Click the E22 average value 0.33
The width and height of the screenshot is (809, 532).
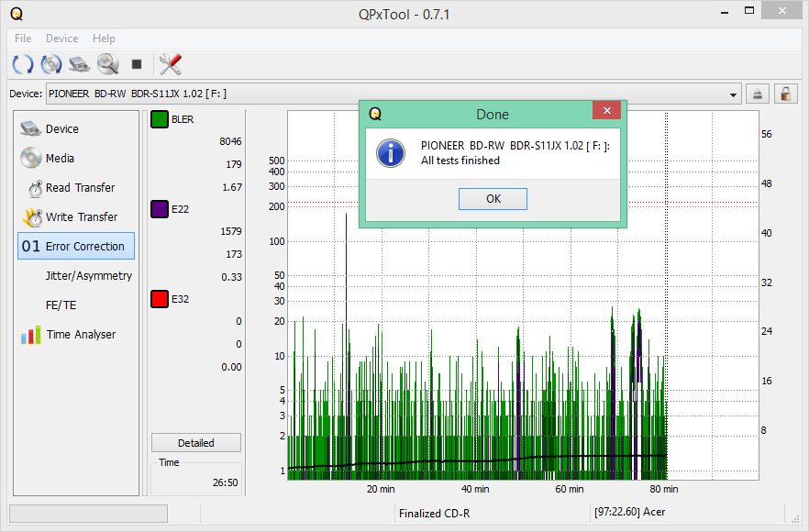232,277
